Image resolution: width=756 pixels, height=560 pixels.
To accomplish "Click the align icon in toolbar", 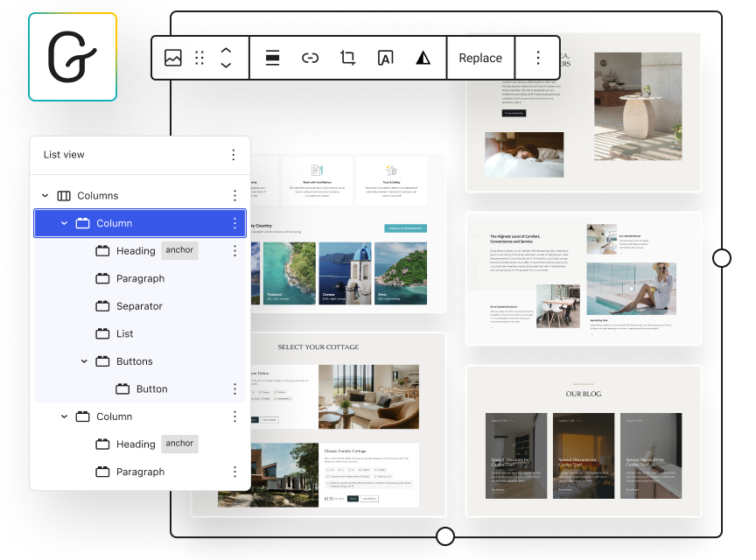I will point(272,58).
